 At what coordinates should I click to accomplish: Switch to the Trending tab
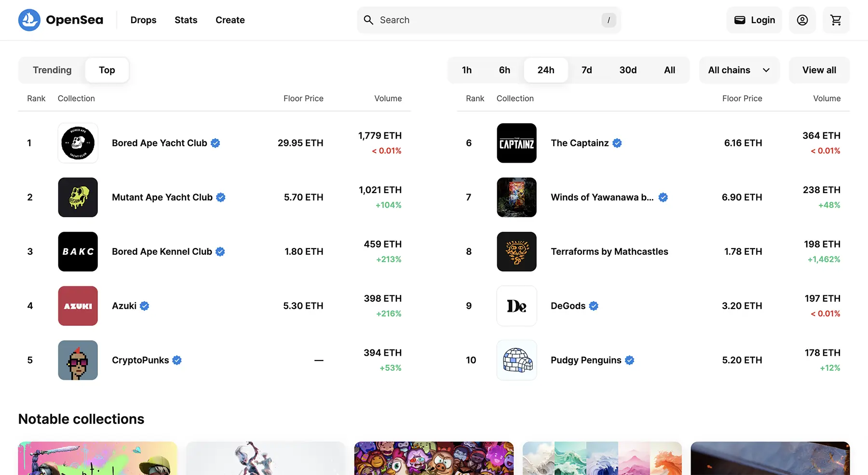pyautogui.click(x=52, y=70)
